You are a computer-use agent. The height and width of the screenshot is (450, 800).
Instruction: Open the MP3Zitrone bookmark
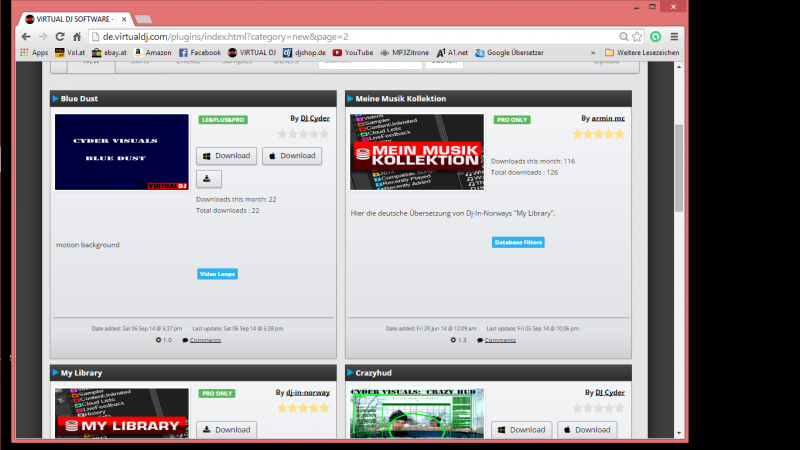pos(405,53)
